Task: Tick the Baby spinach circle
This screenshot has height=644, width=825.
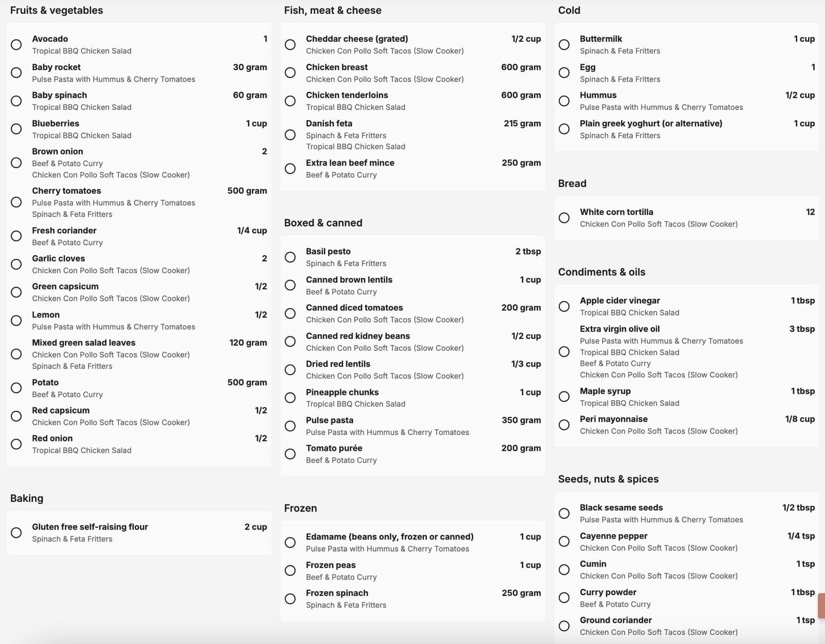Action: [x=16, y=101]
